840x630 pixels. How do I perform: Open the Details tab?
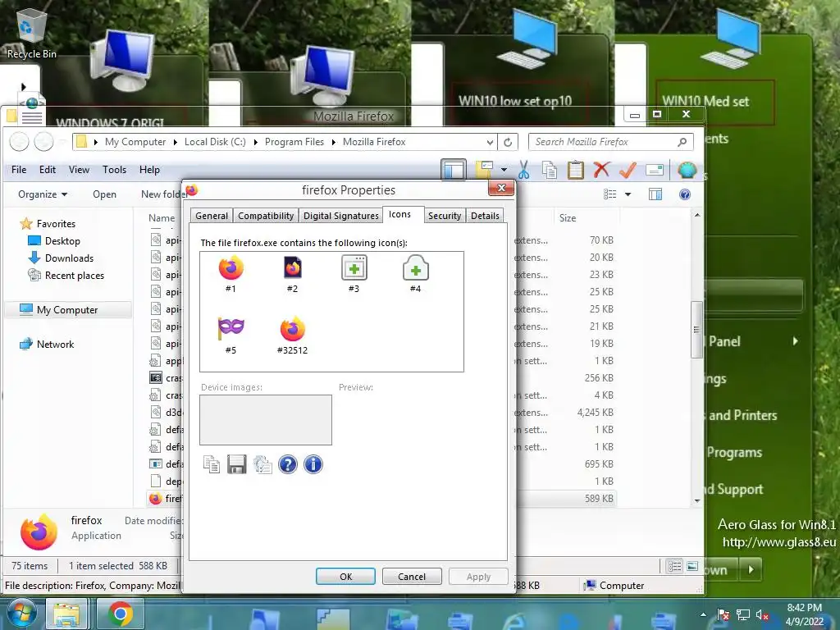click(x=485, y=216)
